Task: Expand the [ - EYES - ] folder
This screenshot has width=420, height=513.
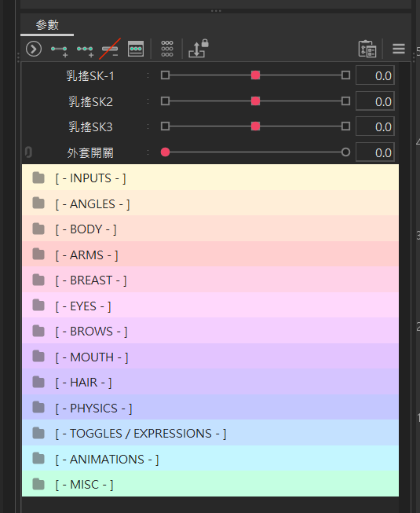Action: click(x=210, y=306)
